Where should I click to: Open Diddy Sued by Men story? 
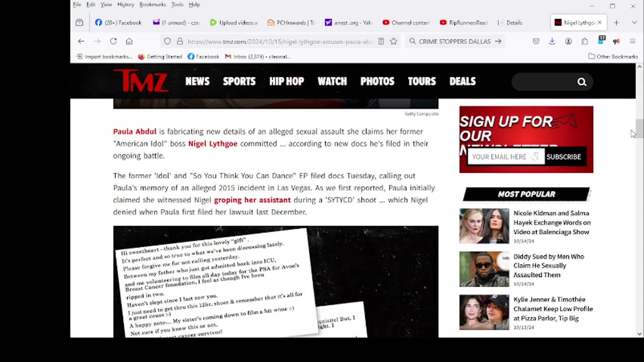coord(548,265)
